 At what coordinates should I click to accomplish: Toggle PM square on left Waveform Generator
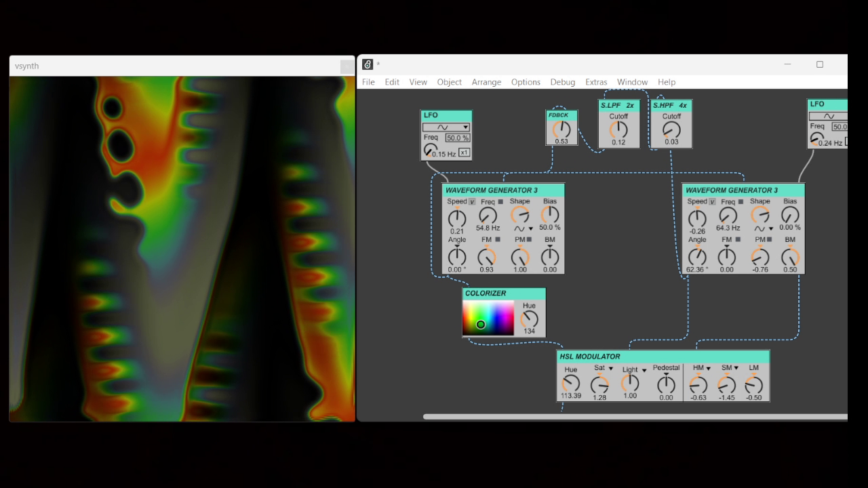click(x=529, y=239)
